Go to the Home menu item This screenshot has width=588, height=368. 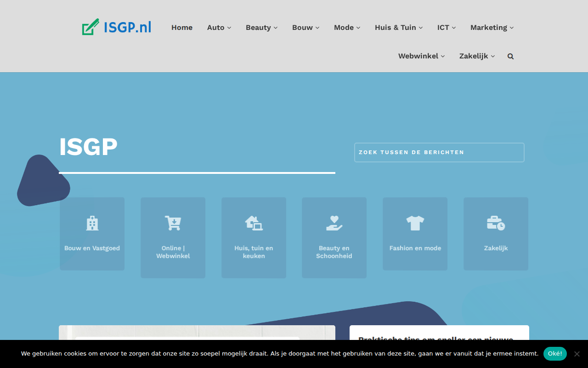click(x=182, y=28)
